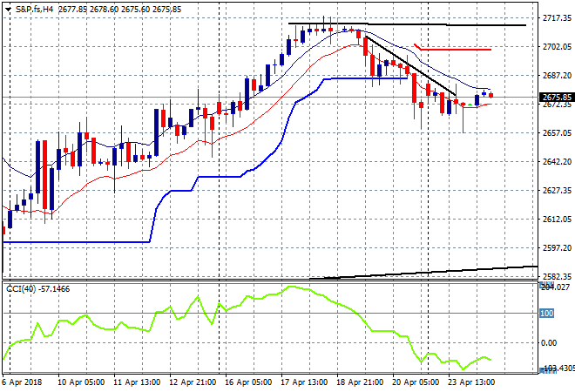Select the black descending trendline on candles
Screen dimensions: 575x392
coord(410,65)
